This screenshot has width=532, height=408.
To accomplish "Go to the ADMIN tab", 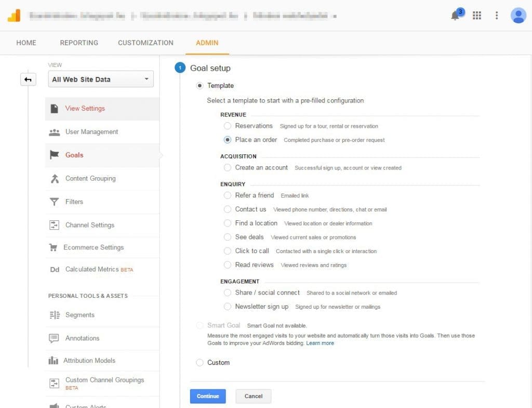I will 207,43.
